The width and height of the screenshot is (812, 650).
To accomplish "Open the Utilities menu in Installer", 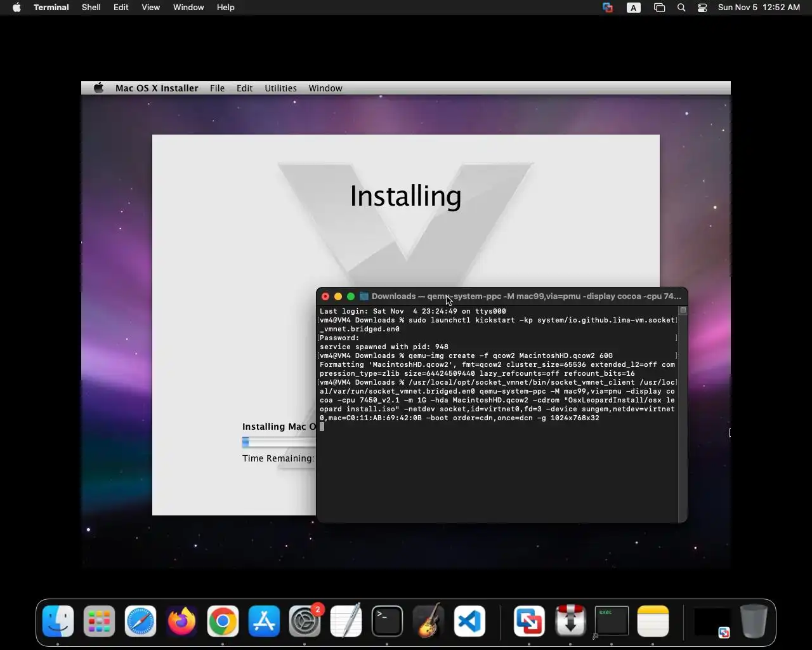I will 280,88.
